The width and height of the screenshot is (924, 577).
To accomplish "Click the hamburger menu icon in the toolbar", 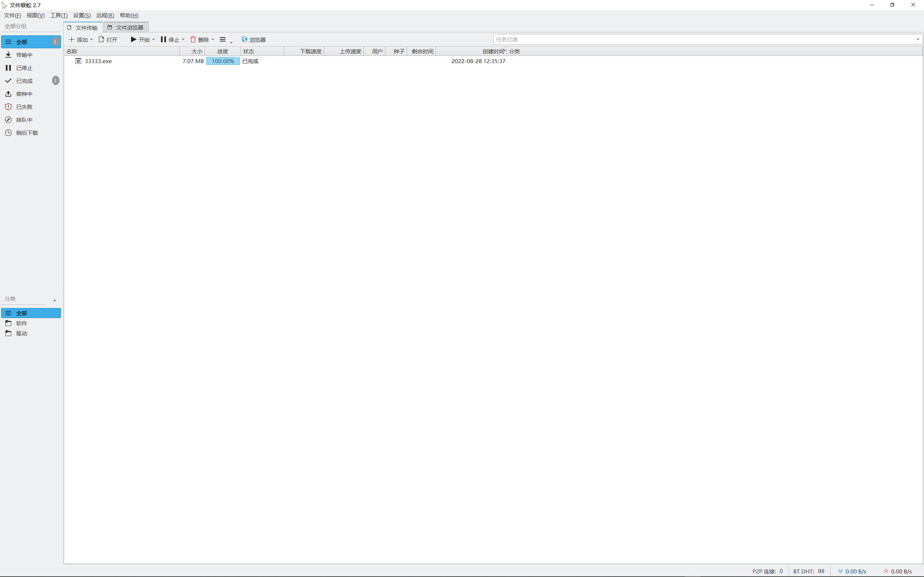I will click(223, 39).
